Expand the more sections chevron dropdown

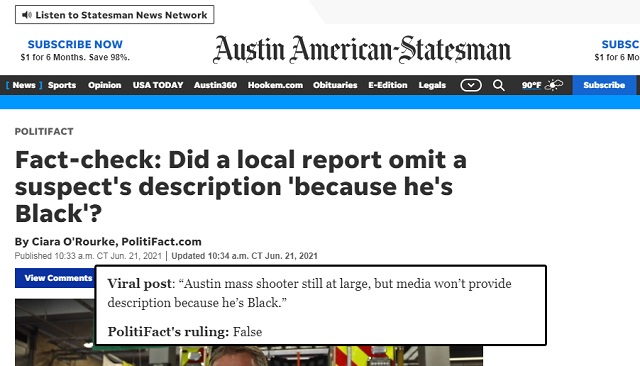tap(471, 85)
